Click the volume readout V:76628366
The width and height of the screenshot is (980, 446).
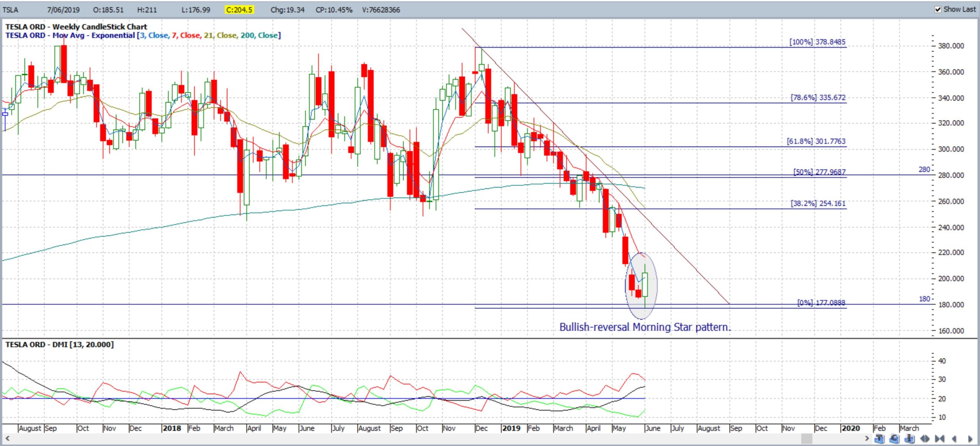381,10
